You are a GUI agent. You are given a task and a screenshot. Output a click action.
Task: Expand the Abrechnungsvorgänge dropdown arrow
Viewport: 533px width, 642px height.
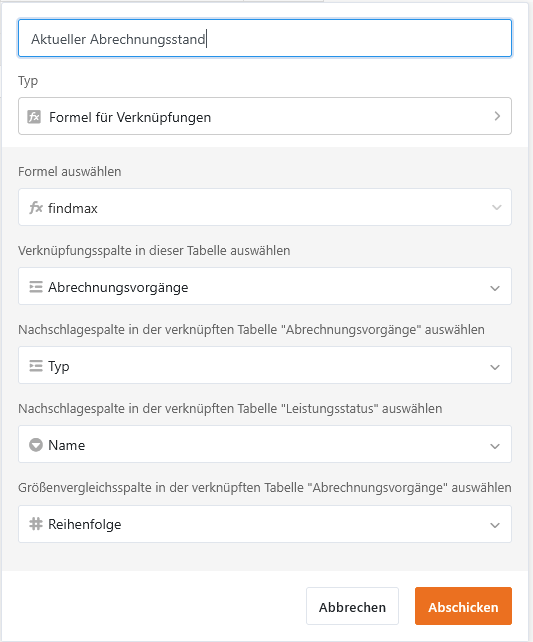pyautogui.click(x=495, y=288)
